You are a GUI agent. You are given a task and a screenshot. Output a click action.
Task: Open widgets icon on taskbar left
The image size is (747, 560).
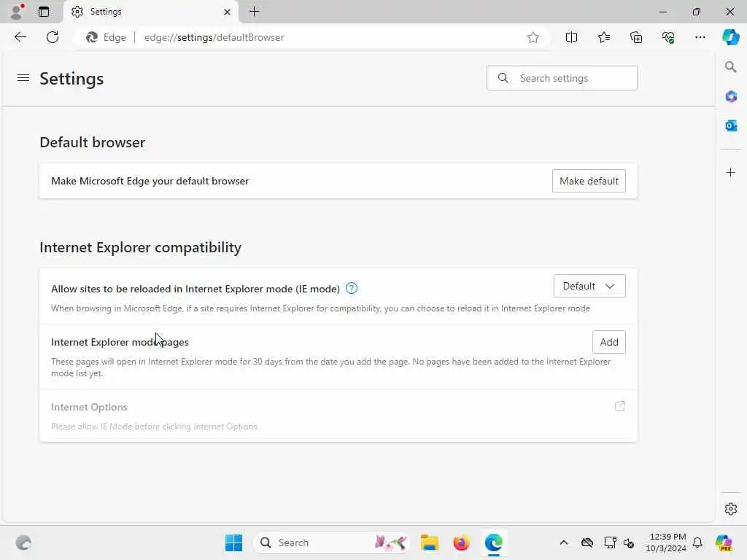tap(23, 542)
